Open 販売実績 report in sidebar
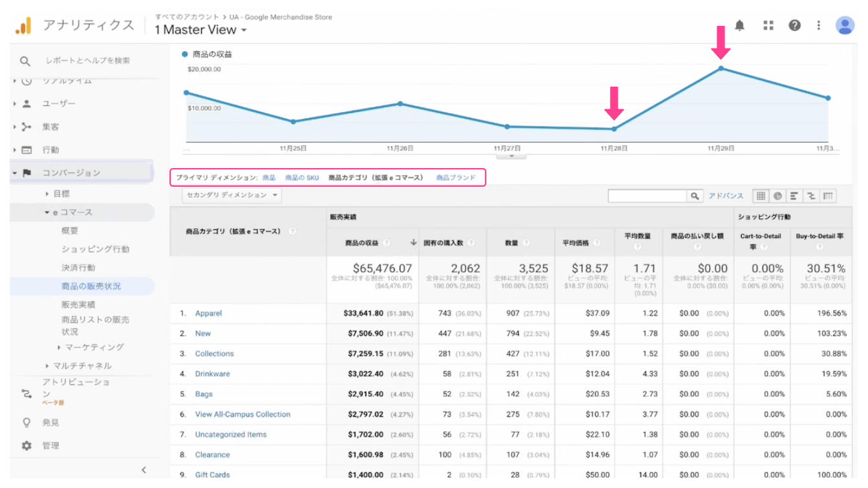Screen dimensions: 868x488 [78, 304]
